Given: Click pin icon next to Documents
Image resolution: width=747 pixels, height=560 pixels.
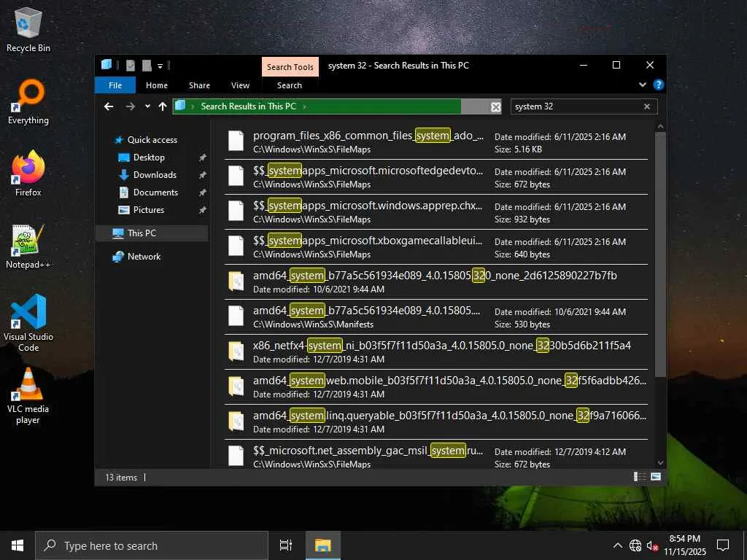Looking at the screenshot, I should 203,192.
